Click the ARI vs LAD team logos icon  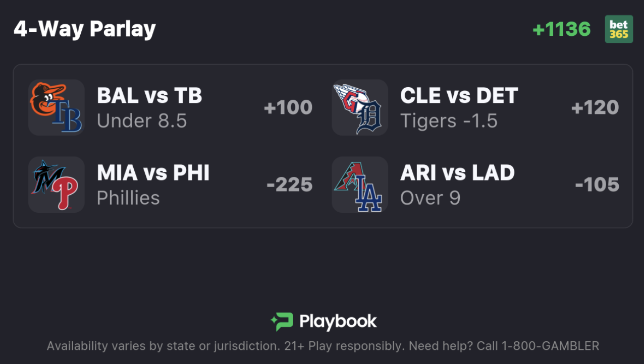click(360, 185)
